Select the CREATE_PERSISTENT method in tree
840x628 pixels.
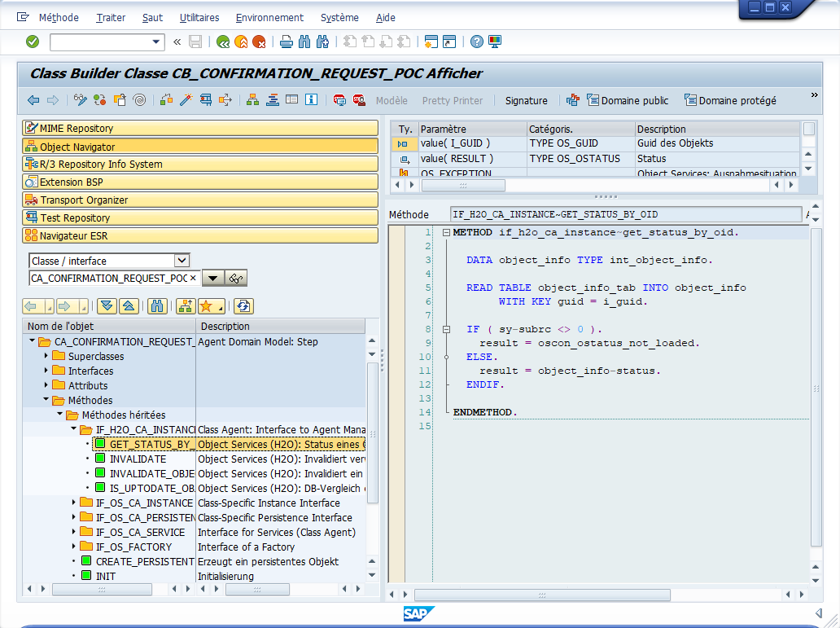[145, 561]
